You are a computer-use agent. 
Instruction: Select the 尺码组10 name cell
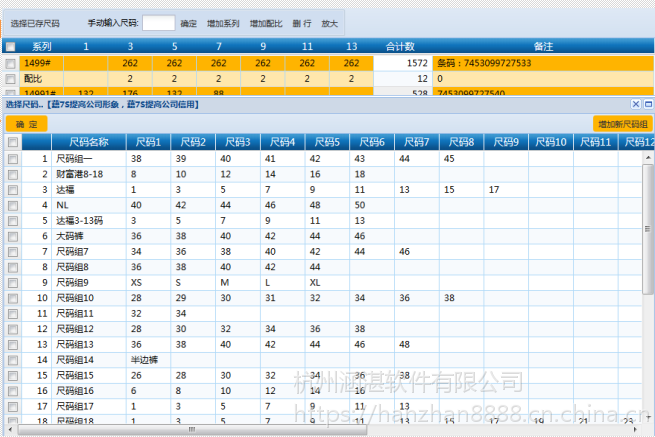(89, 298)
